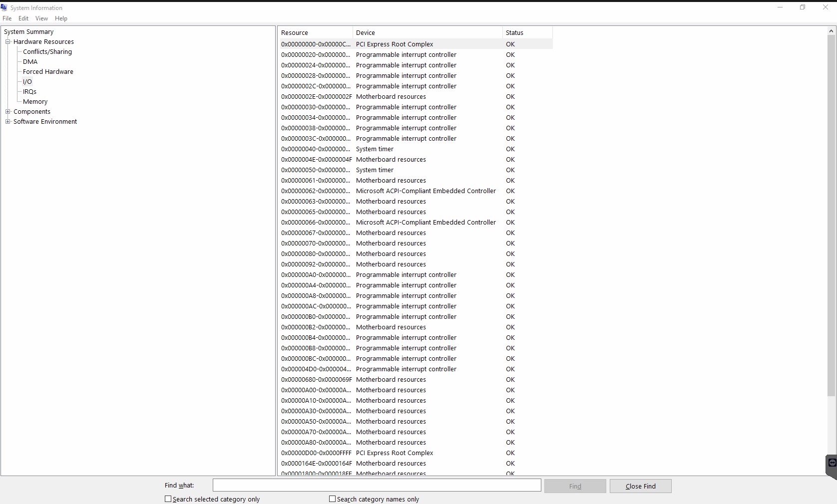
Task: Select the IRQs category
Action: click(29, 92)
